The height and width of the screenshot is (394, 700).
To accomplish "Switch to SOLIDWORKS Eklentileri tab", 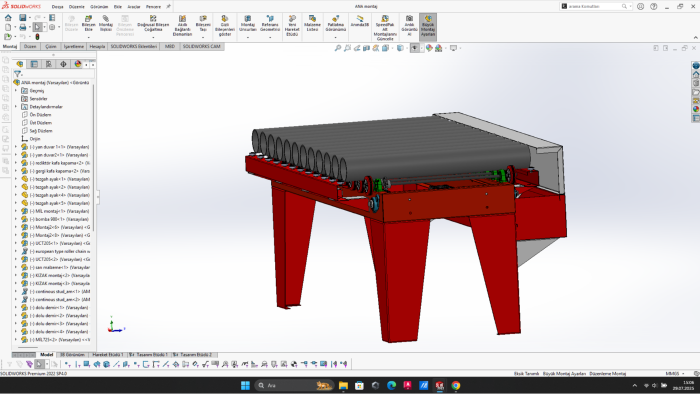I will (133, 46).
